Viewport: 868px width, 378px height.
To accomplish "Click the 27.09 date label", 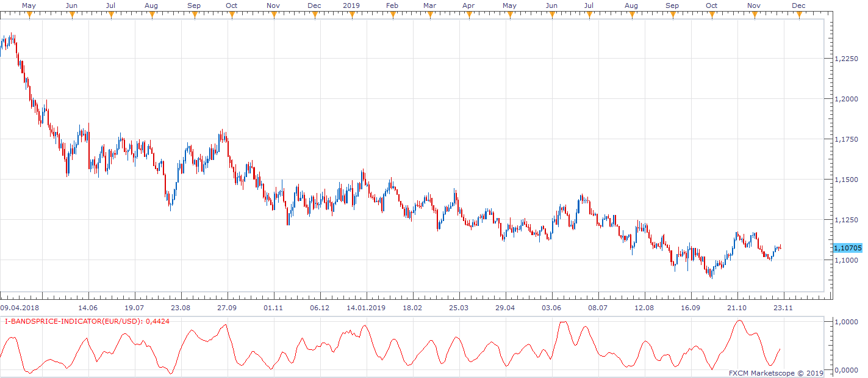I will click(x=228, y=308).
